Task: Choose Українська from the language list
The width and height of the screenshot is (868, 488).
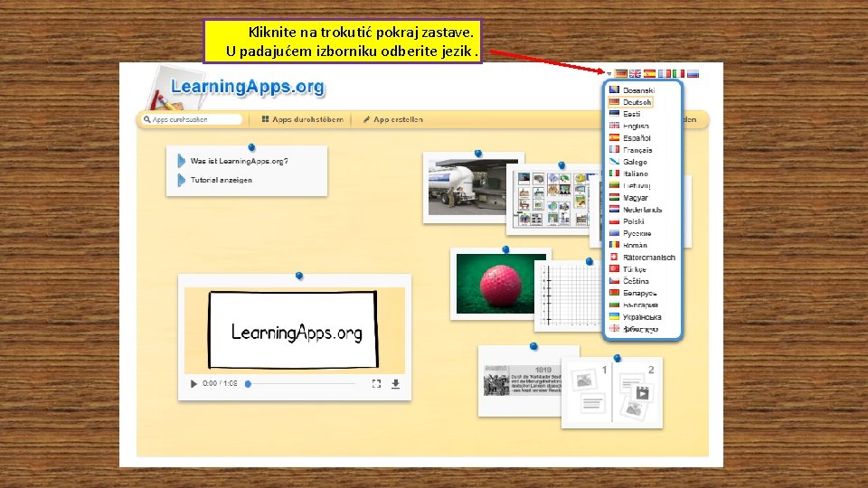Action: 635,317
